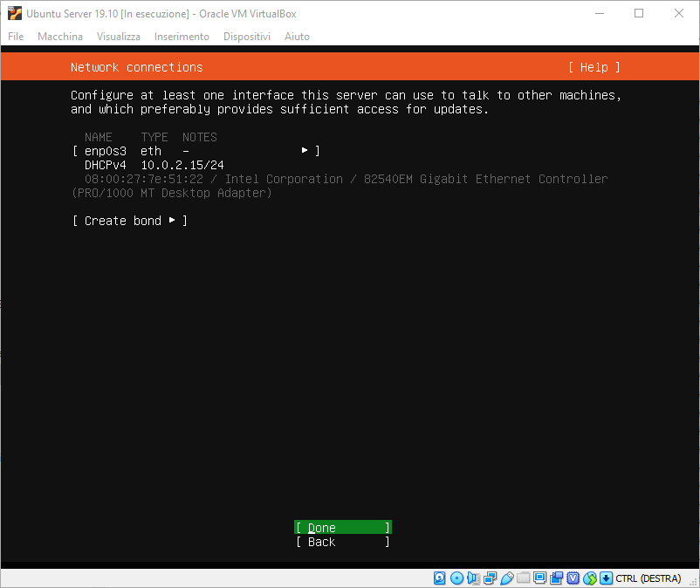Click the eth type value
The width and height of the screenshot is (700, 588).
click(x=151, y=151)
